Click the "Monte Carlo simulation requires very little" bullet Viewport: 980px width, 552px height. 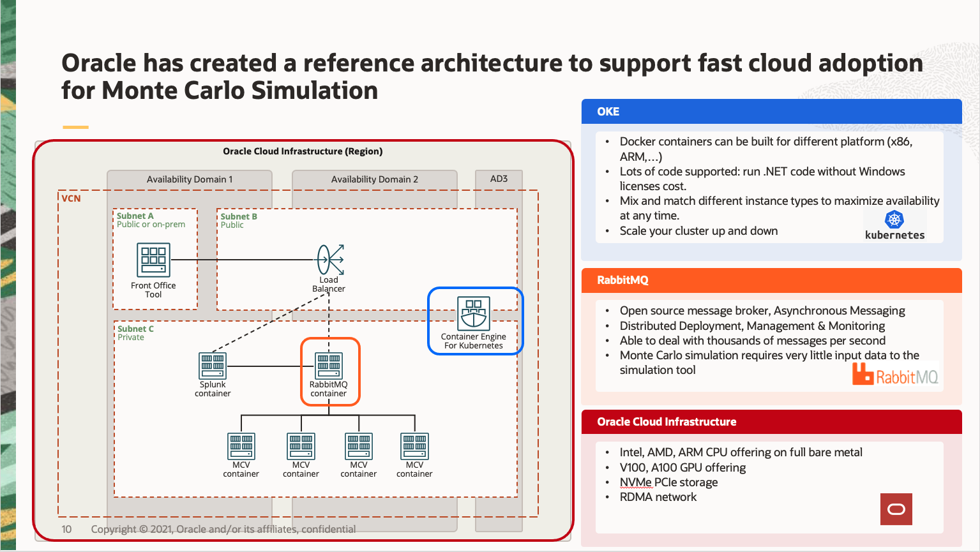point(769,363)
